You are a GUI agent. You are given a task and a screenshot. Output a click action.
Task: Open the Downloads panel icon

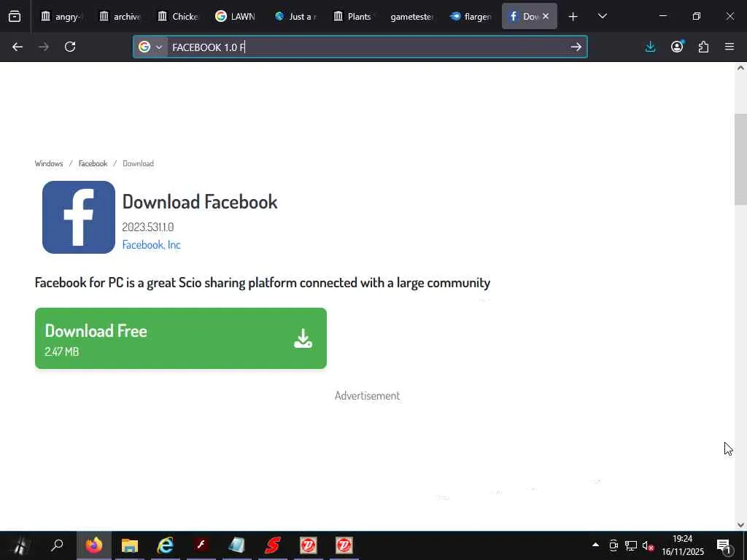tap(650, 47)
